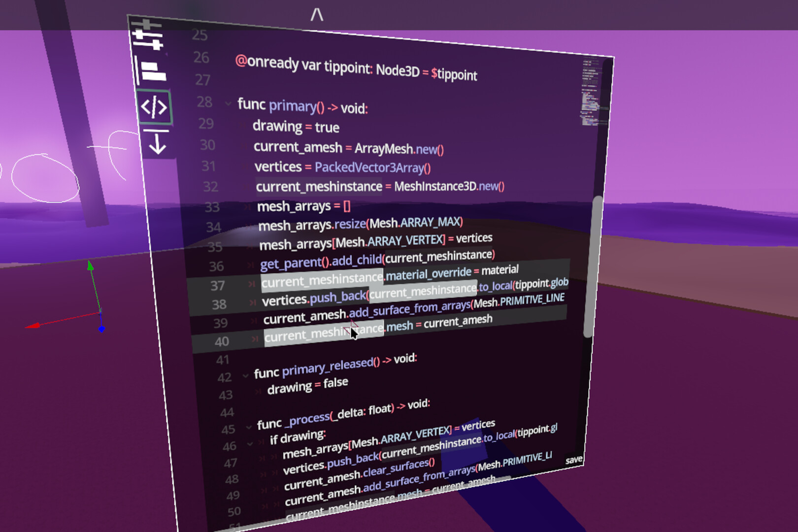The image size is (798, 532).
Task: Toggle the fold marker on line 40
Action: 255,339
